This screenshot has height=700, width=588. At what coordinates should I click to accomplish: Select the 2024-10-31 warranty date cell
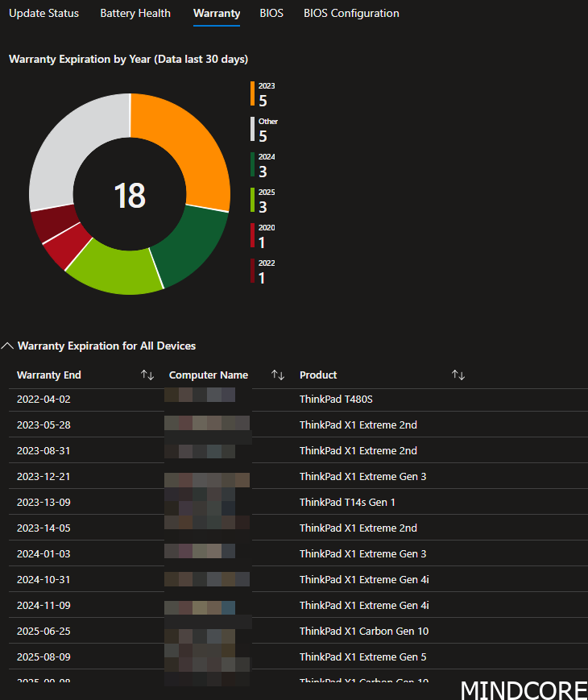click(x=43, y=579)
